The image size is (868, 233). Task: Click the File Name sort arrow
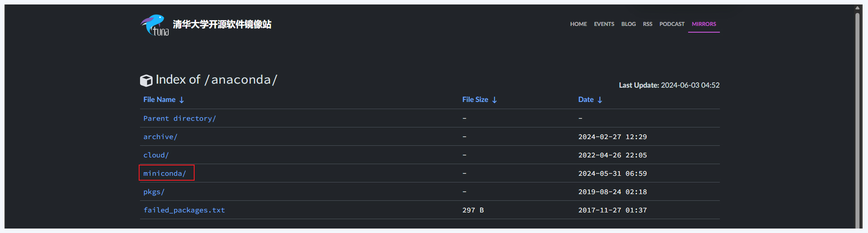coord(182,100)
